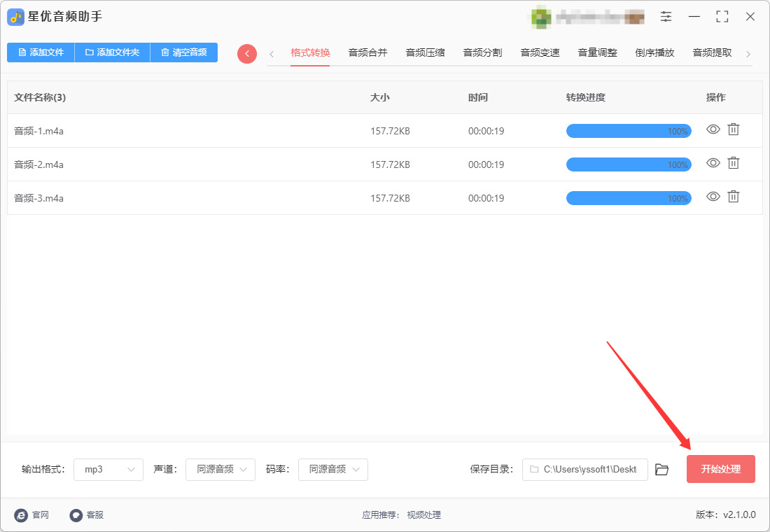Screen dimensions: 770x532
Task: Click the red circular collapse arrow button
Action: click(247, 53)
